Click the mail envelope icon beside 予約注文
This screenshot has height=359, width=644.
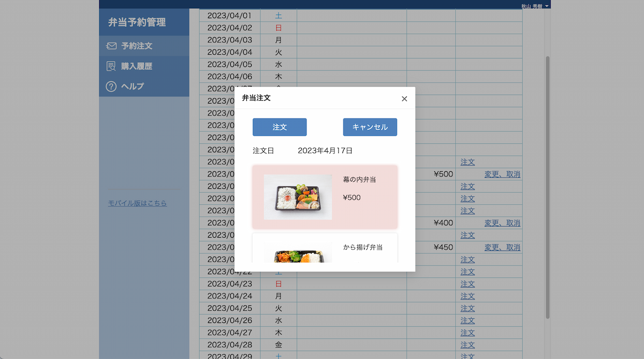point(111,46)
